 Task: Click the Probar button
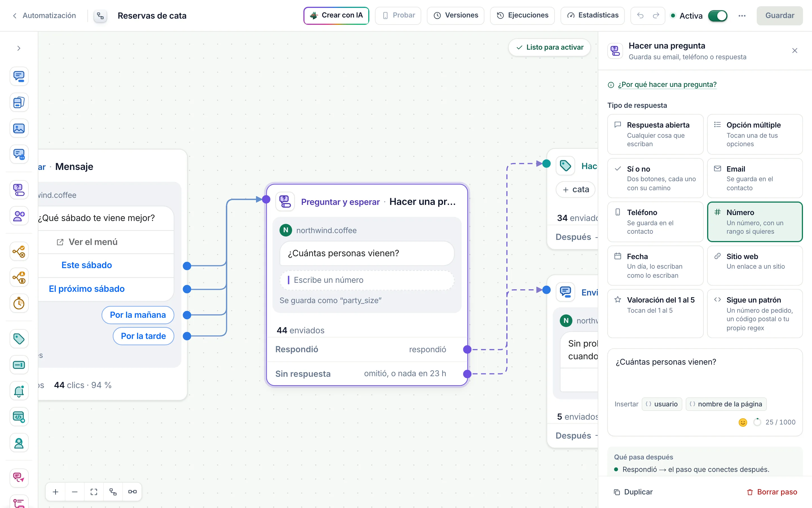click(x=398, y=16)
